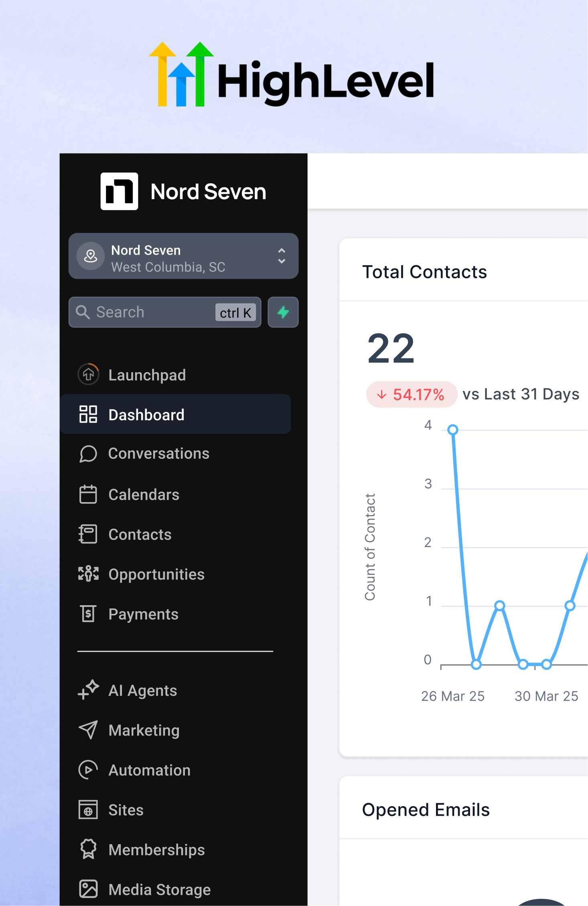Go to Contacts in the sidebar
This screenshot has height=906, width=588.
pyautogui.click(x=140, y=534)
